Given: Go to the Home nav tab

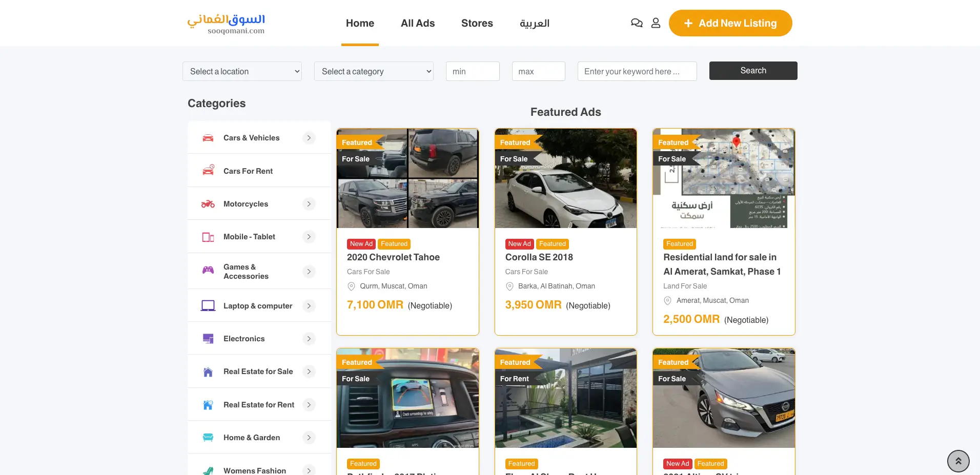Looking at the screenshot, I should (x=360, y=23).
